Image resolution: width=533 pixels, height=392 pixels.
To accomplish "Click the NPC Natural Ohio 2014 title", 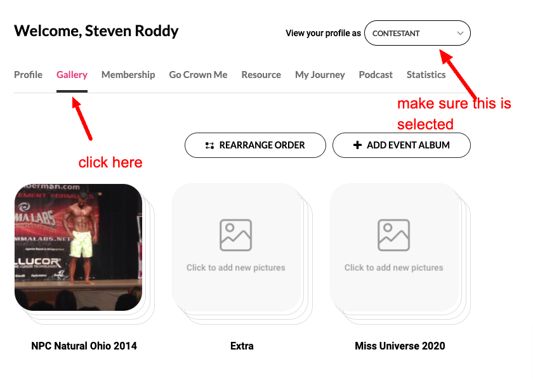I will (84, 346).
